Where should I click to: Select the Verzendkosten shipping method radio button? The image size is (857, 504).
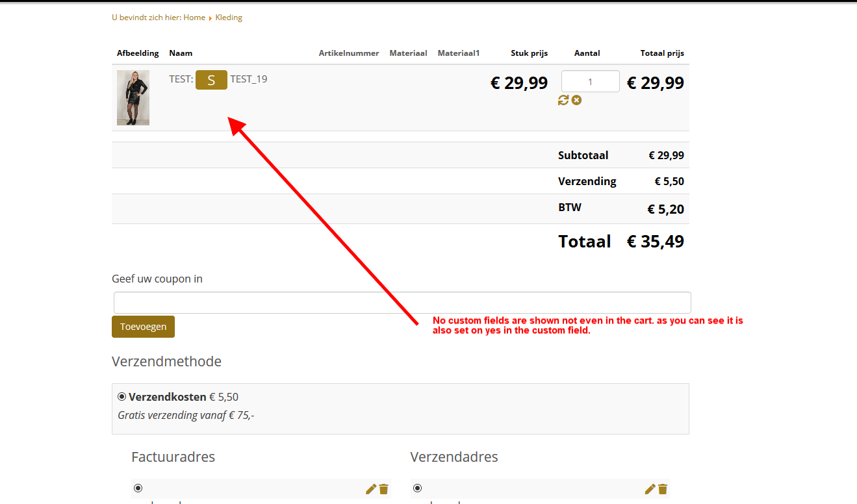(x=122, y=396)
